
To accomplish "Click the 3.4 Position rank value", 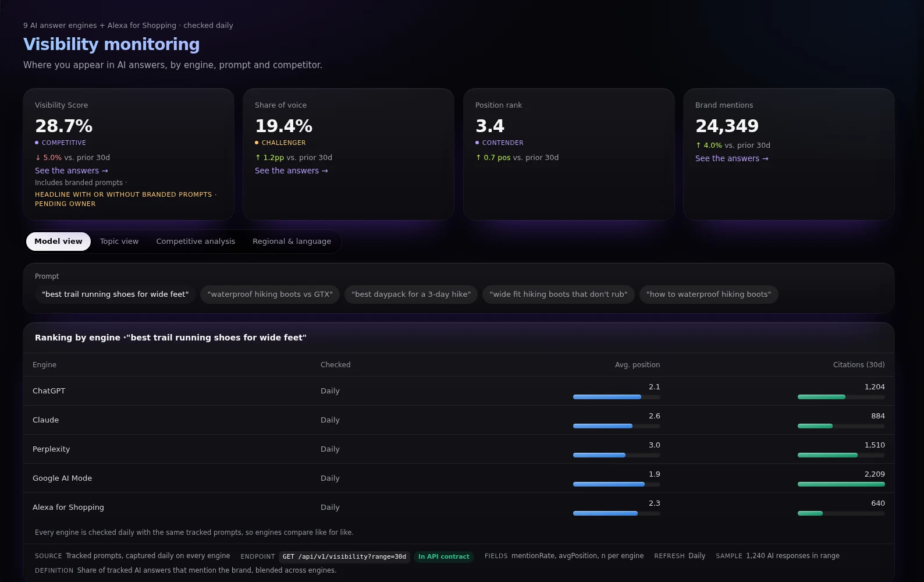I will tap(490, 126).
